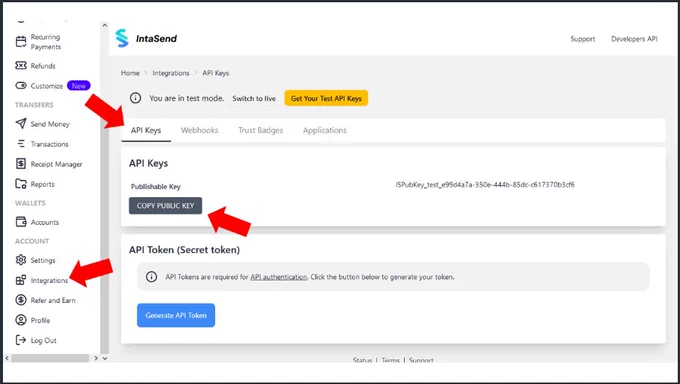Click the Status footer link
The image size is (680, 384).
click(362, 360)
